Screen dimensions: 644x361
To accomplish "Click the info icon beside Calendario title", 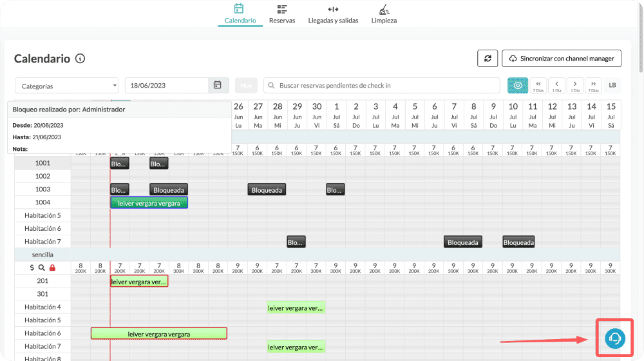I will [80, 59].
